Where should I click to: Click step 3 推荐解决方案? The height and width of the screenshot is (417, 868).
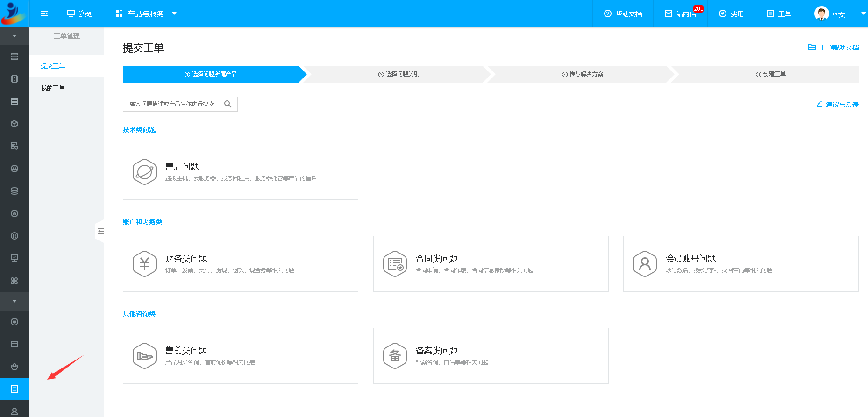point(583,74)
